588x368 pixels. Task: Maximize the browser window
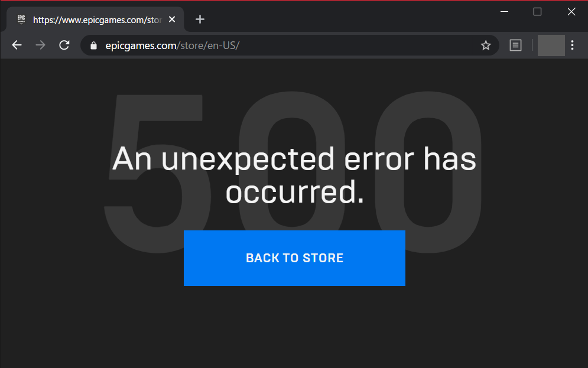537,12
